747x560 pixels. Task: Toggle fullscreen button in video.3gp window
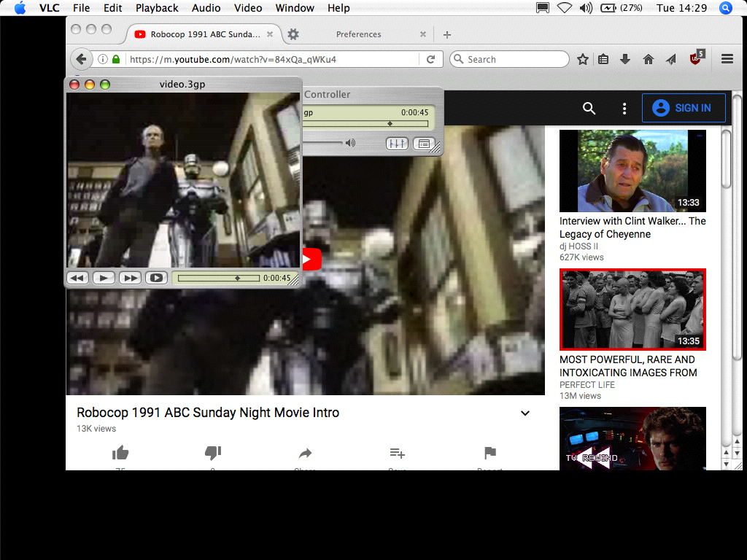click(156, 278)
